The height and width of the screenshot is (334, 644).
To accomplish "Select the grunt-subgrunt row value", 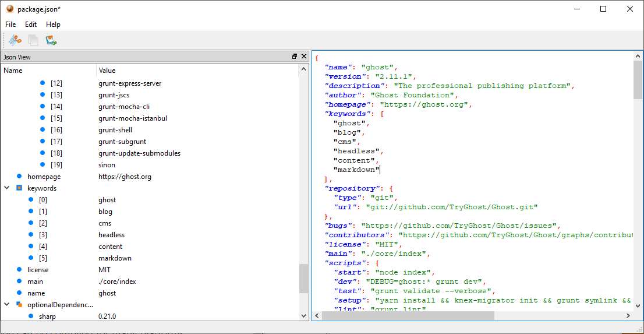I will pyautogui.click(x=122, y=142).
